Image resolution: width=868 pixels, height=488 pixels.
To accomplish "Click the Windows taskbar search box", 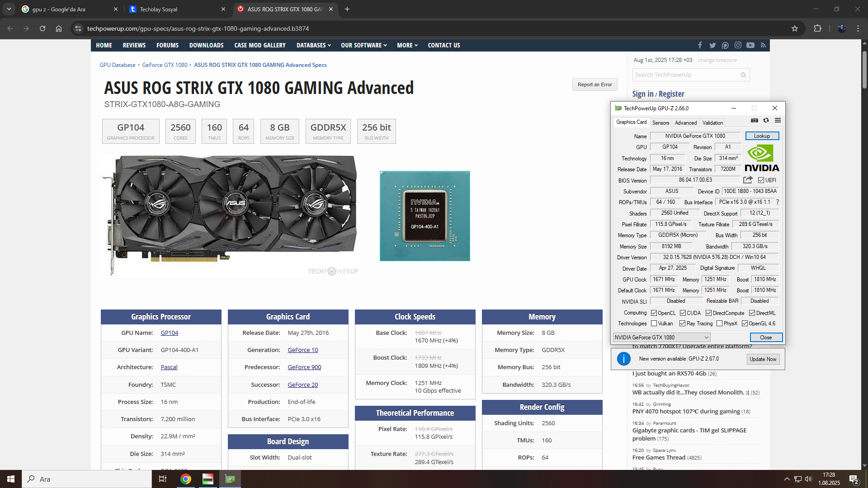I will 87,479.
